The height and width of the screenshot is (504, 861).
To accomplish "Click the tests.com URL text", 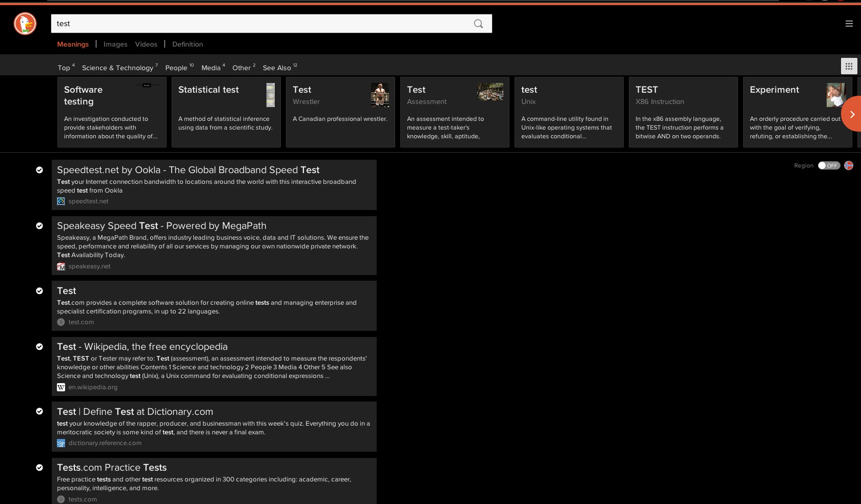I will 83,499.
